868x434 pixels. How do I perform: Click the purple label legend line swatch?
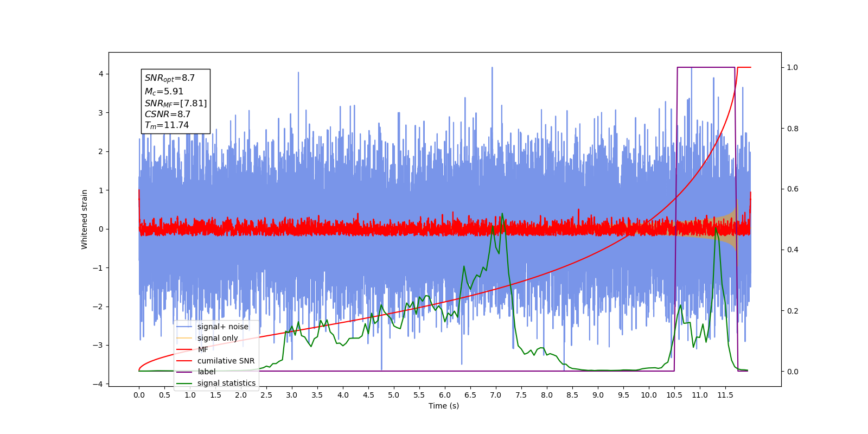coord(184,372)
